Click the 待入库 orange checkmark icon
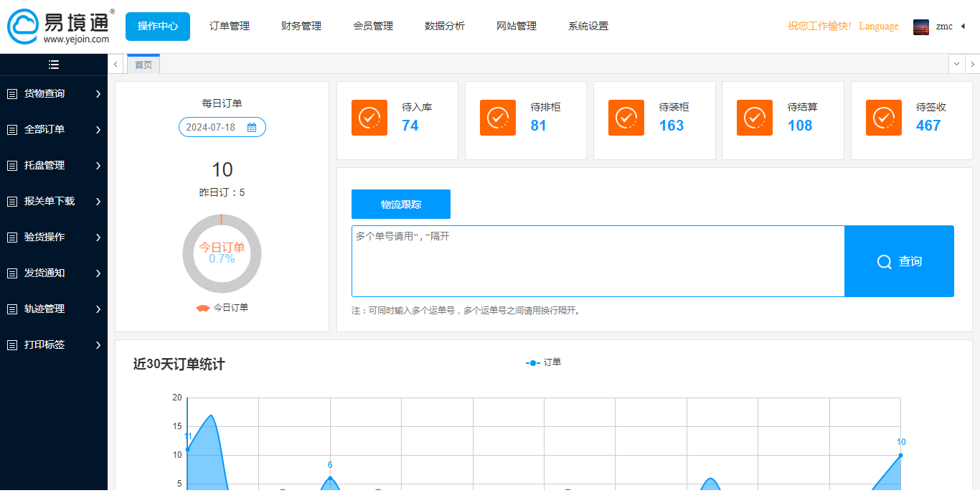The height and width of the screenshot is (493, 980). click(369, 118)
